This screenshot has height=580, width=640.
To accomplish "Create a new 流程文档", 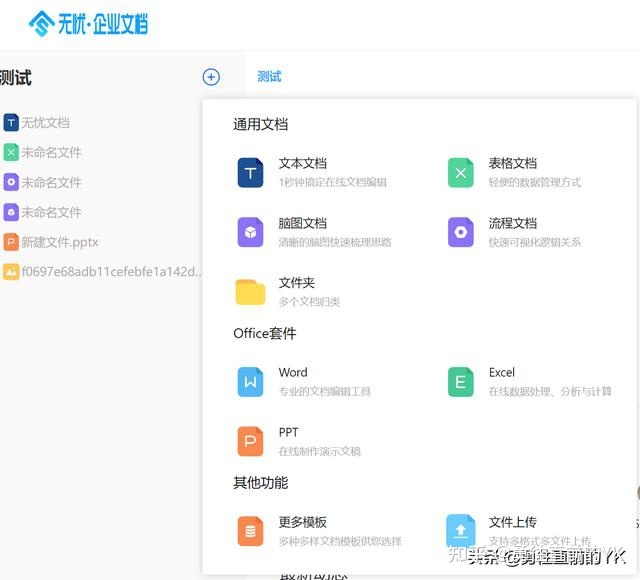I will click(x=513, y=223).
